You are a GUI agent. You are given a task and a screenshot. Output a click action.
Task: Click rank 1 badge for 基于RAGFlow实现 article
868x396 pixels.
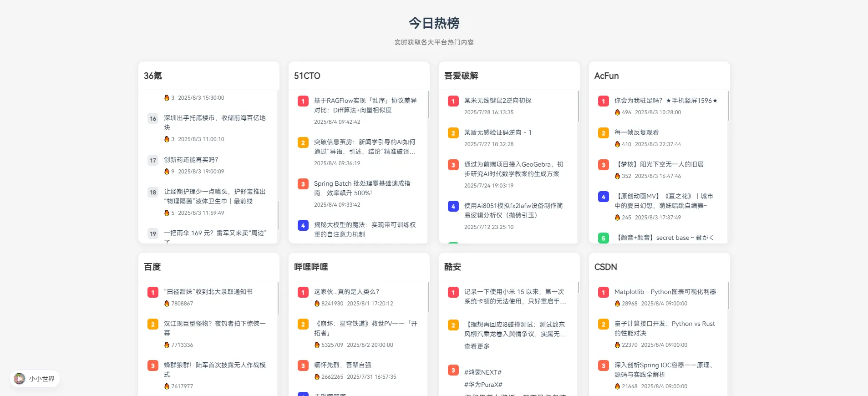[x=303, y=101]
